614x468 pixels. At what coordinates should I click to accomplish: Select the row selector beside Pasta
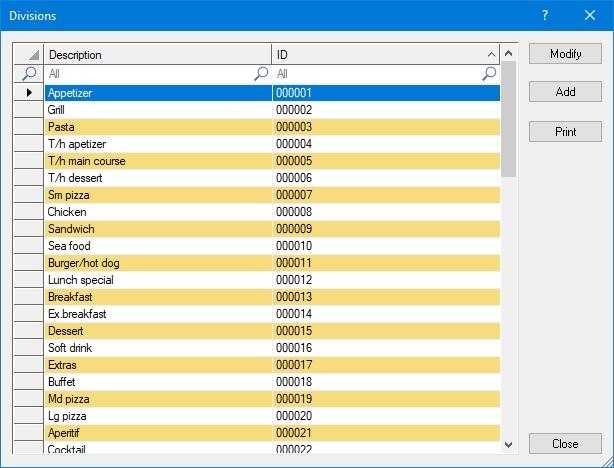click(28, 127)
